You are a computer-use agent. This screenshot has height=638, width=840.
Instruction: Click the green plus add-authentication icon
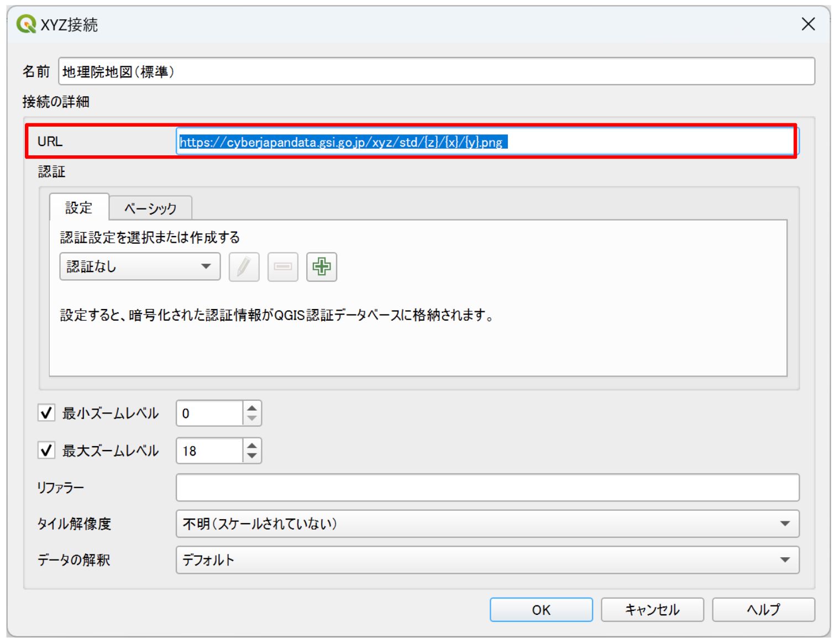pos(321,267)
